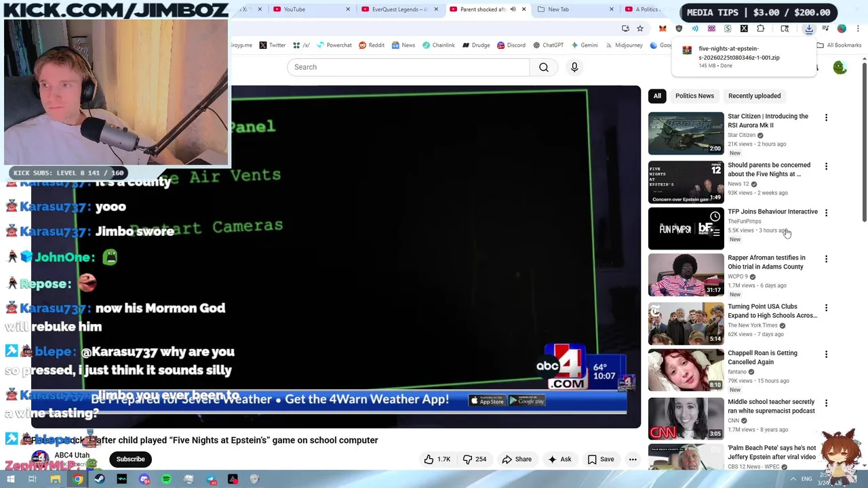Open News 12 Five Nights concern video thumbnail
This screenshot has width=868, height=488.
[x=686, y=182]
